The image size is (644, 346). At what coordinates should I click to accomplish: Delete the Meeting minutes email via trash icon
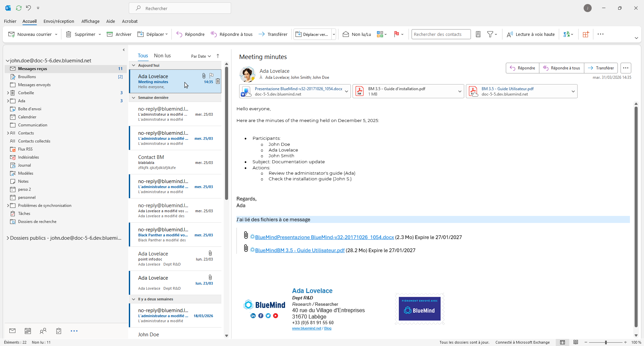218,81
